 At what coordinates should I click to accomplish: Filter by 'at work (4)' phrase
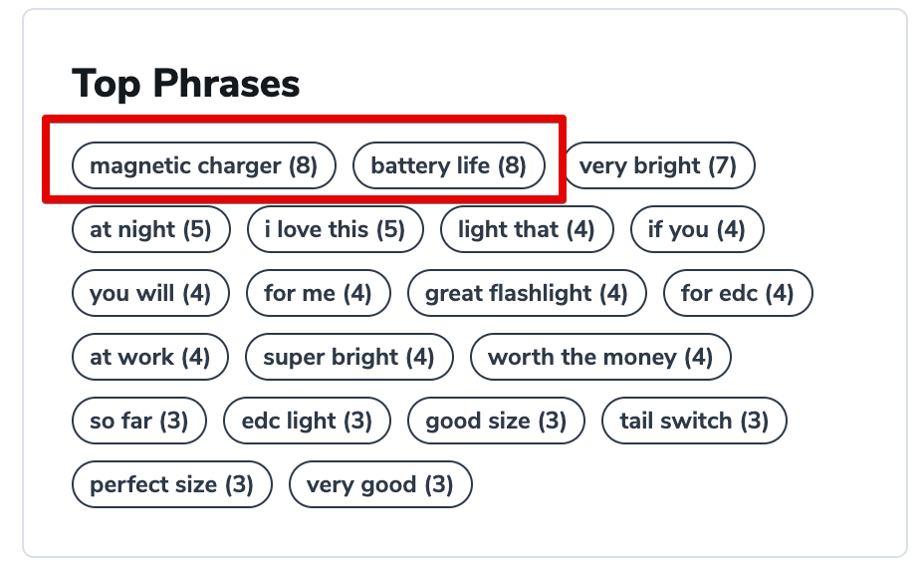click(x=150, y=357)
